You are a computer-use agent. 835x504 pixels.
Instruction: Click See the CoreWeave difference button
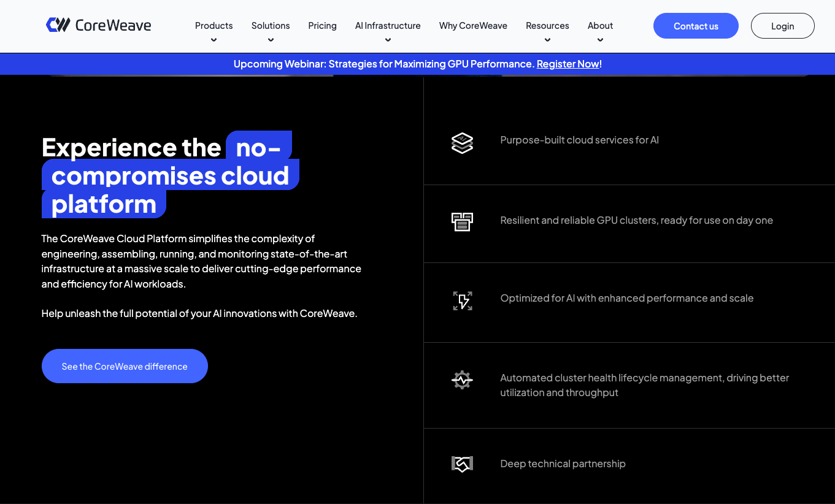point(125,366)
